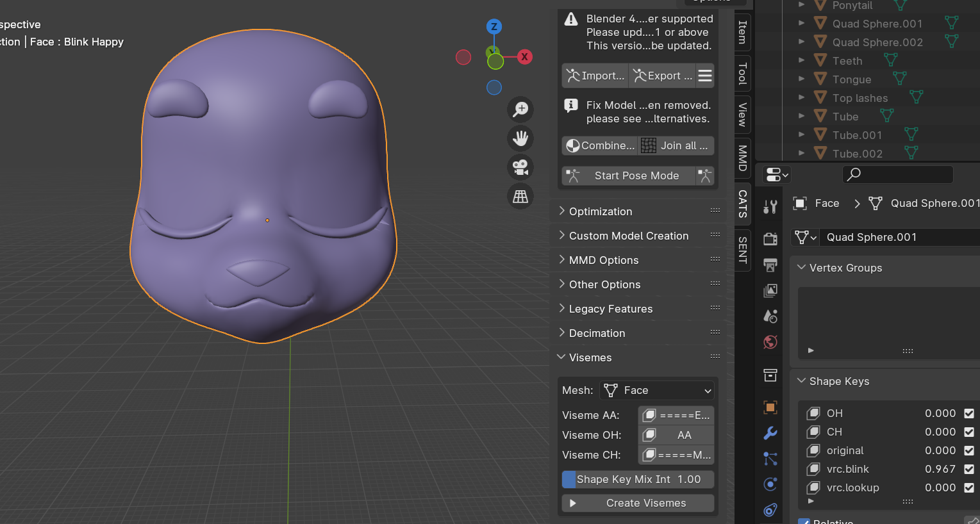This screenshot has width=980, height=524.
Task: Click the properties search field
Action: (x=897, y=174)
